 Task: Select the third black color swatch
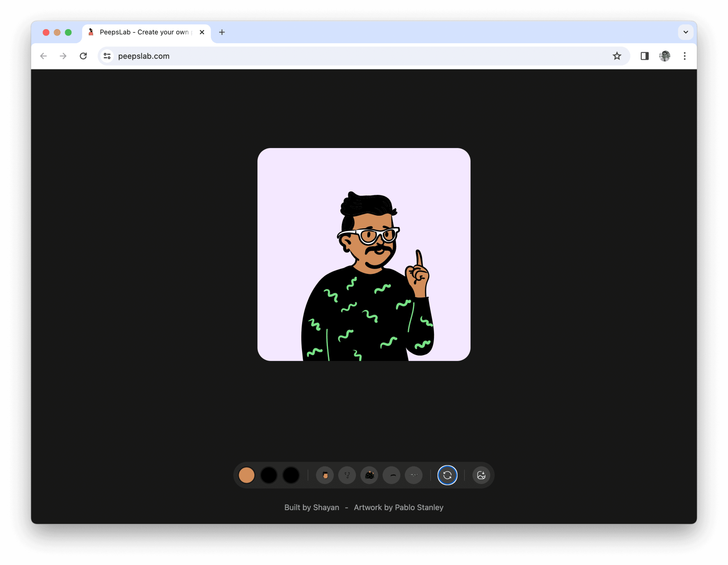pos(291,475)
